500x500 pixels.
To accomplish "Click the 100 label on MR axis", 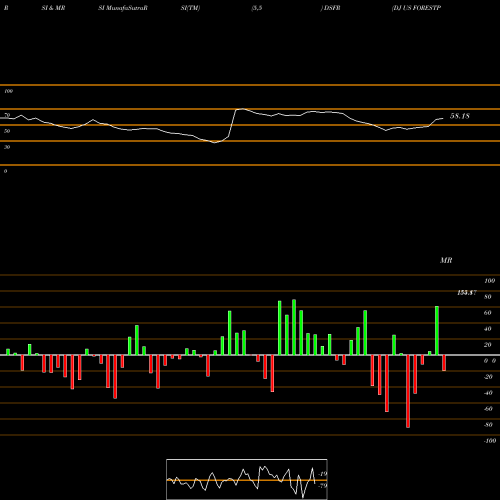I will [x=489, y=281].
